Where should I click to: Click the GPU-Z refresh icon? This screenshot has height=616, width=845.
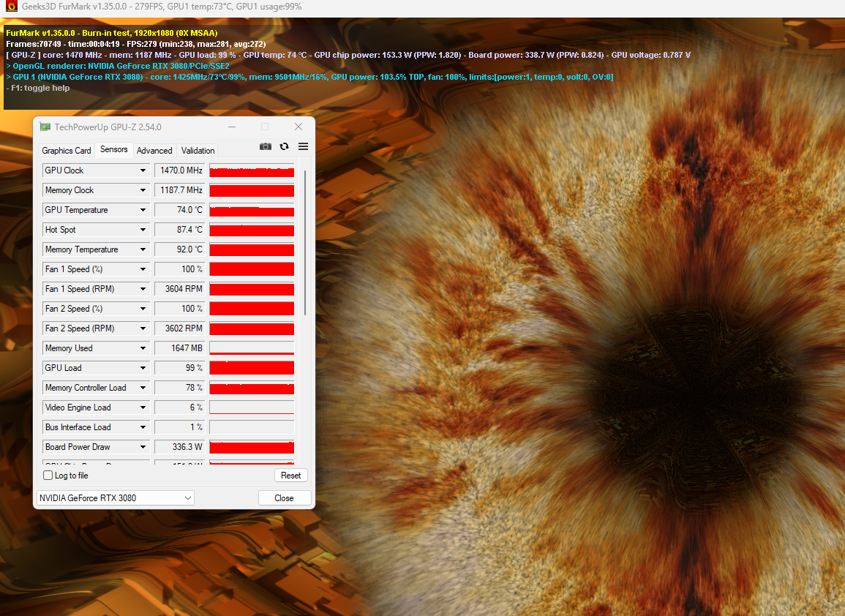[x=284, y=146]
